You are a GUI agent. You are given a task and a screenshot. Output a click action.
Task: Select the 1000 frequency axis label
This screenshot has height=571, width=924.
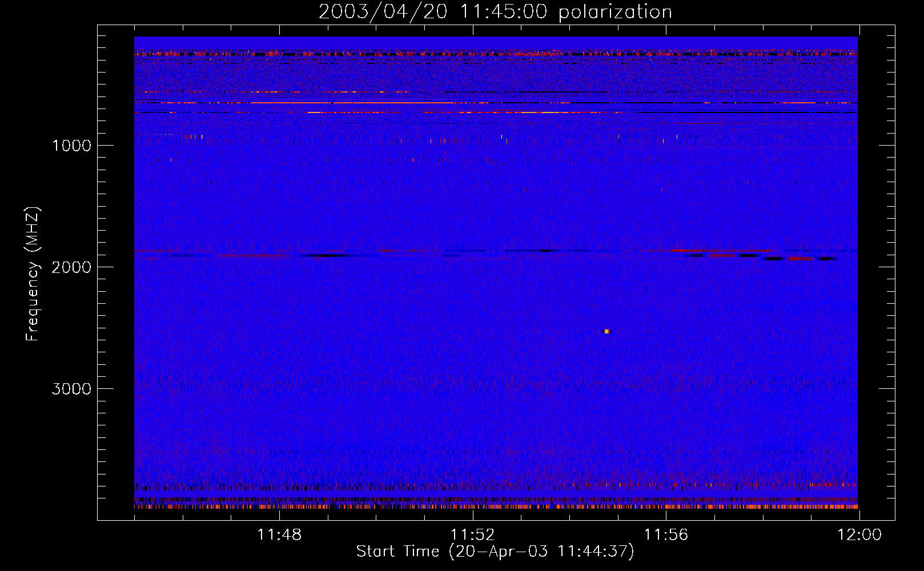(71, 146)
